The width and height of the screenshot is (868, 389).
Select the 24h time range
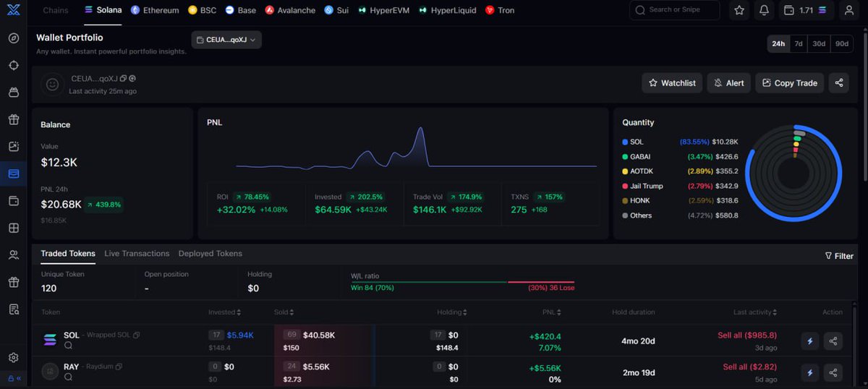point(778,43)
